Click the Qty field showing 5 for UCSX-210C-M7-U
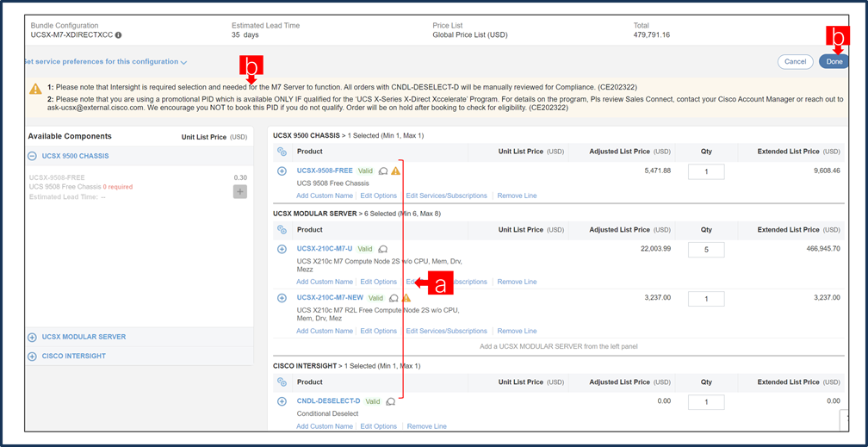Viewport: 868px width, 447px height. tap(706, 250)
